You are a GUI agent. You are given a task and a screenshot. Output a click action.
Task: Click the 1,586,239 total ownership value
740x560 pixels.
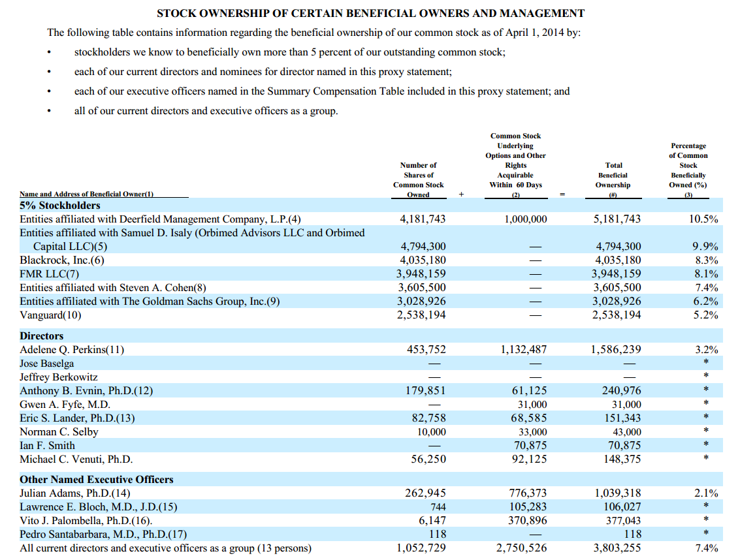[x=616, y=350]
